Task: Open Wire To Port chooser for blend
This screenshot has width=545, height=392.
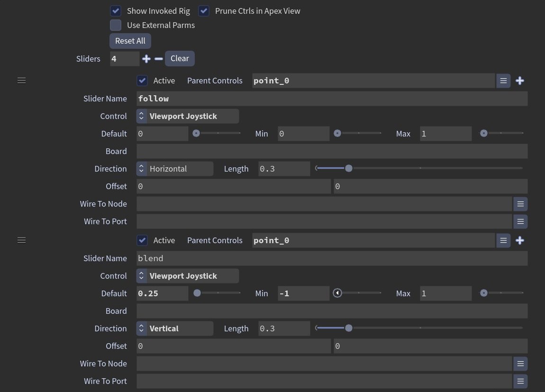Action: coord(520,381)
